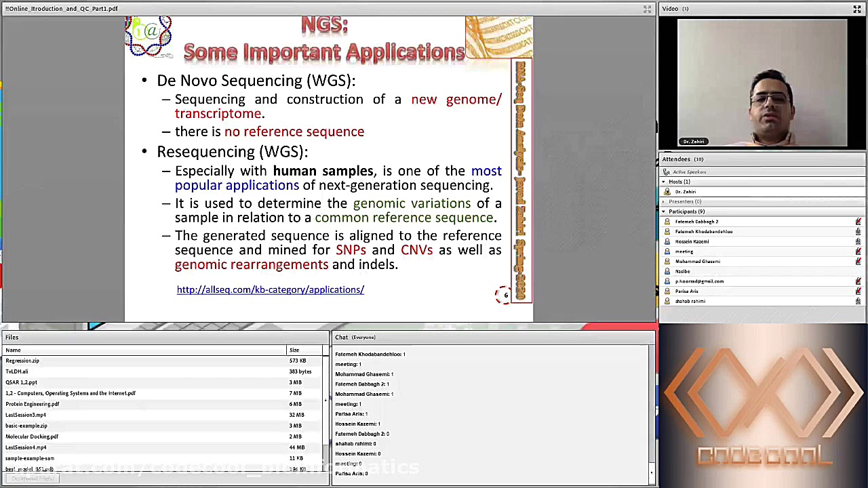The height and width of the screenshot is (488, 868).
Task: Click p.hoorrad@gmail.com's muted microphone icon
Action: [858, 281]
